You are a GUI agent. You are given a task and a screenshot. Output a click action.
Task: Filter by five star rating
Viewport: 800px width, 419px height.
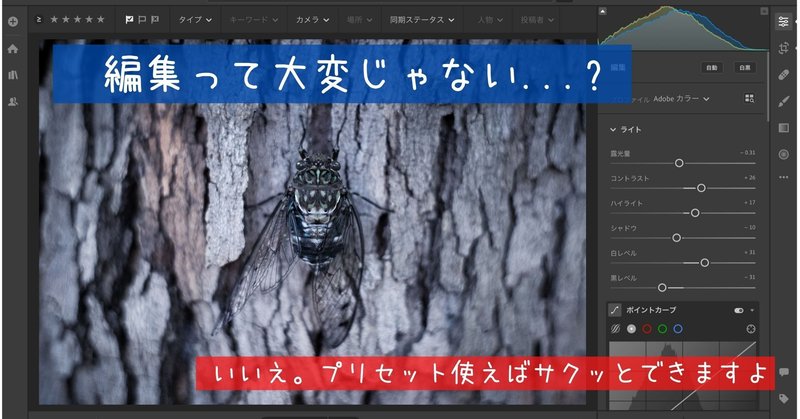coord(101,19)
